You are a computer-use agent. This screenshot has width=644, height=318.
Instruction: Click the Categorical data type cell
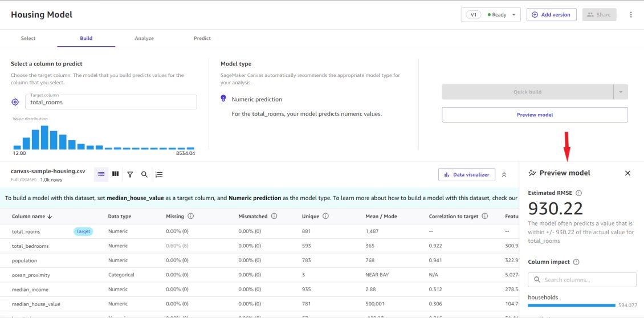[x=121, y=275]
